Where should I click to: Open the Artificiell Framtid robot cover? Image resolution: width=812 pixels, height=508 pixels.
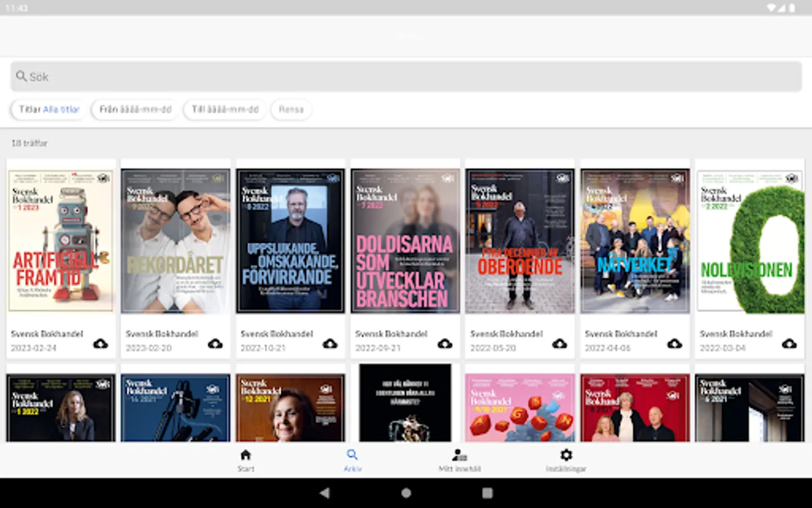[61, 240]
